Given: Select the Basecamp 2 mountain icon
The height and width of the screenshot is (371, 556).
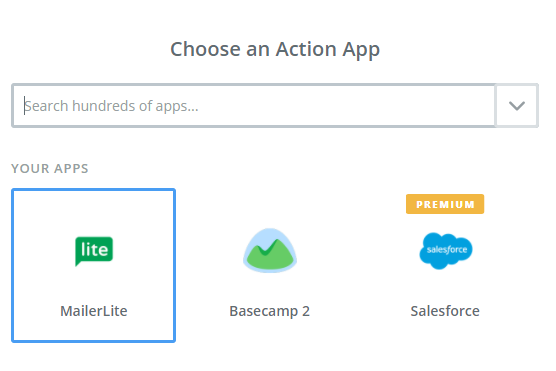Looking at the screenshot, I should [x=270, y=250].
